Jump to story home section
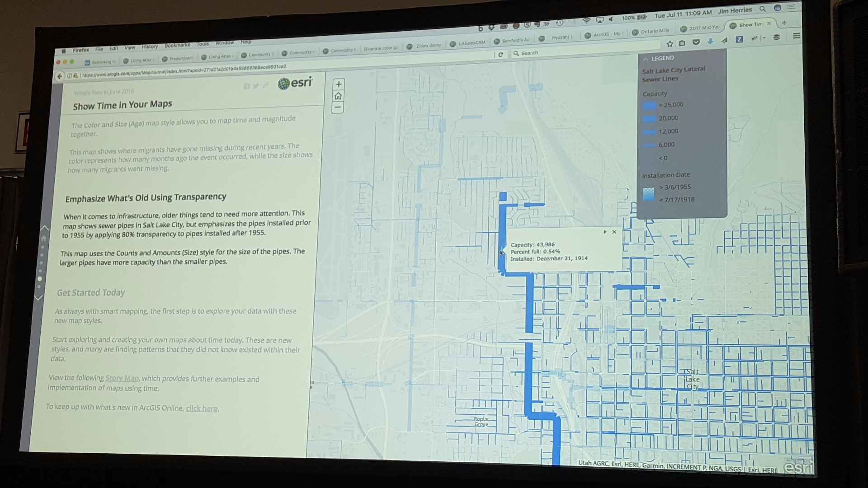Viewport: 868px width, 488px height. (44, 238)
